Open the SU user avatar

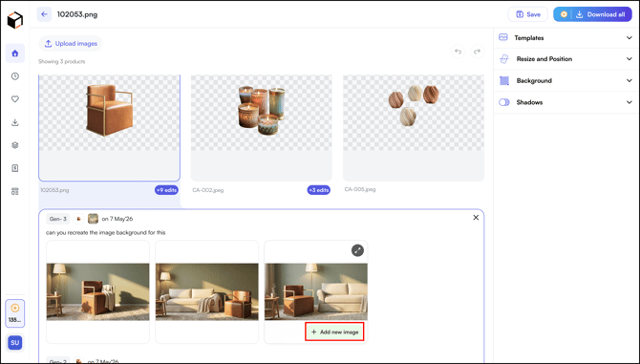tap(15, 342)
